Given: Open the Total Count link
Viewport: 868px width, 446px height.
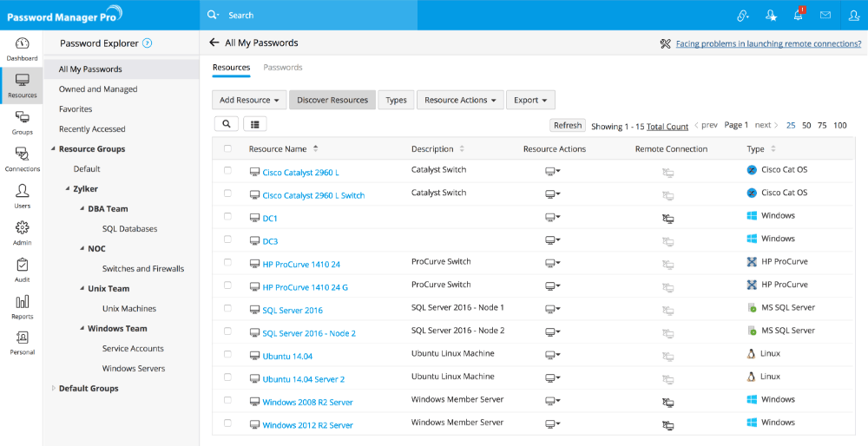Looking at the screenshot, I should coord(667,127).
